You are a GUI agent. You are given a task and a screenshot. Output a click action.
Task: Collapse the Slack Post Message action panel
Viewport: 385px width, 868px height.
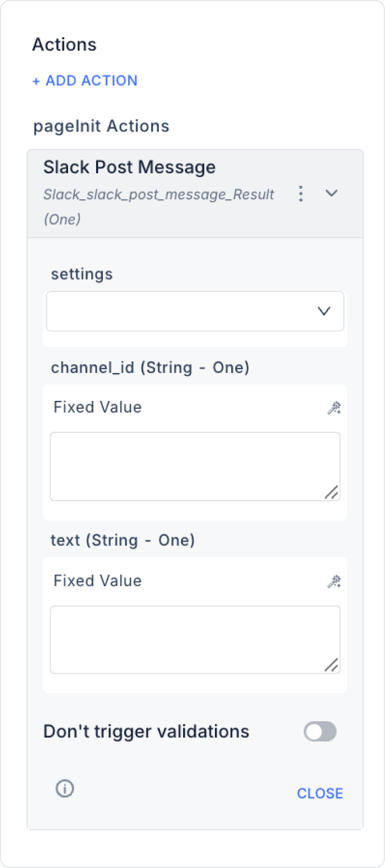(331, 194)
